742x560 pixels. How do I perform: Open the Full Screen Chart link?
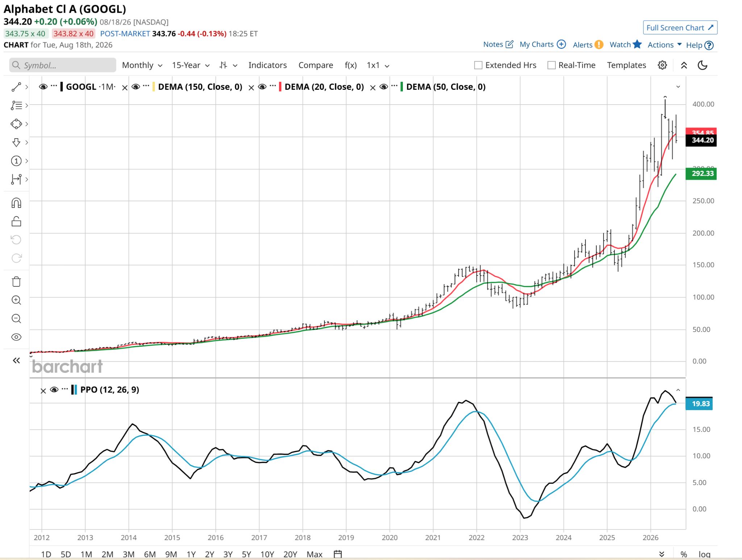pyautogui.click(x=680, y=28)
